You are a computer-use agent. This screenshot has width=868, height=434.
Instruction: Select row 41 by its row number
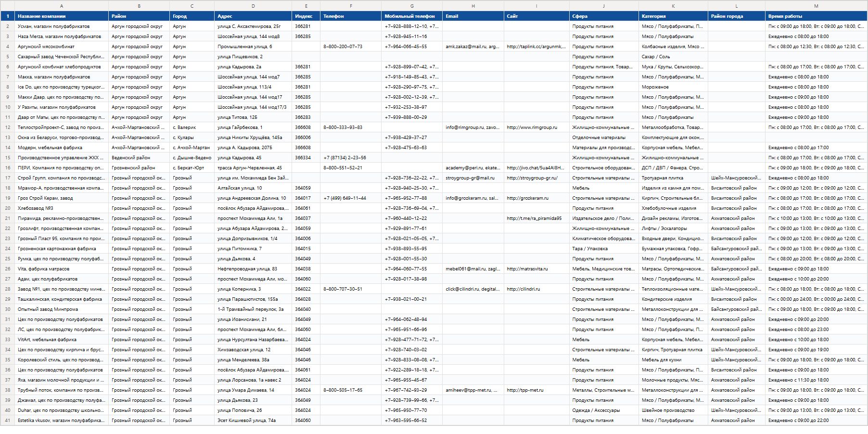tap(7, 421)
